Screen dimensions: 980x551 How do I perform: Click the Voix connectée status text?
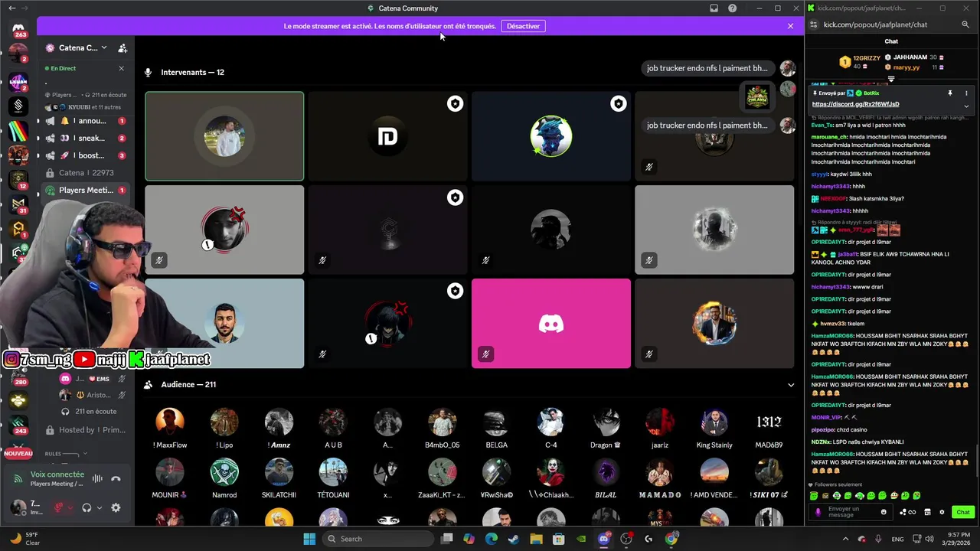click(57, 474)
